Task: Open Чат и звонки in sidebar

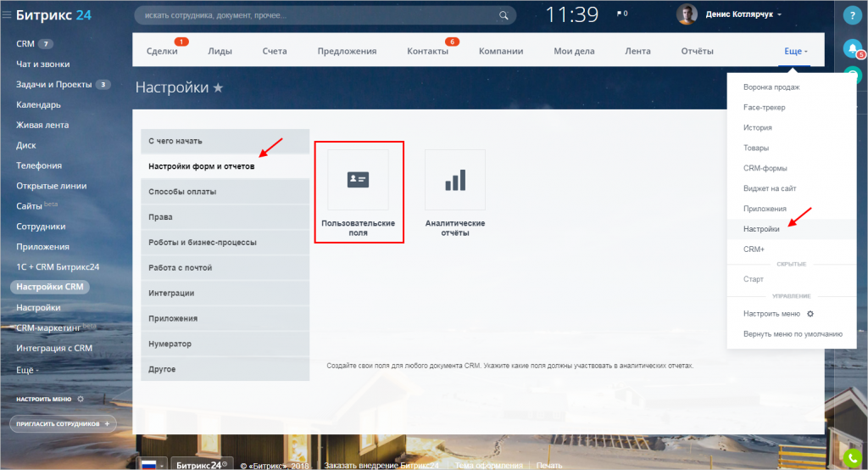Action: click(43, 64)
